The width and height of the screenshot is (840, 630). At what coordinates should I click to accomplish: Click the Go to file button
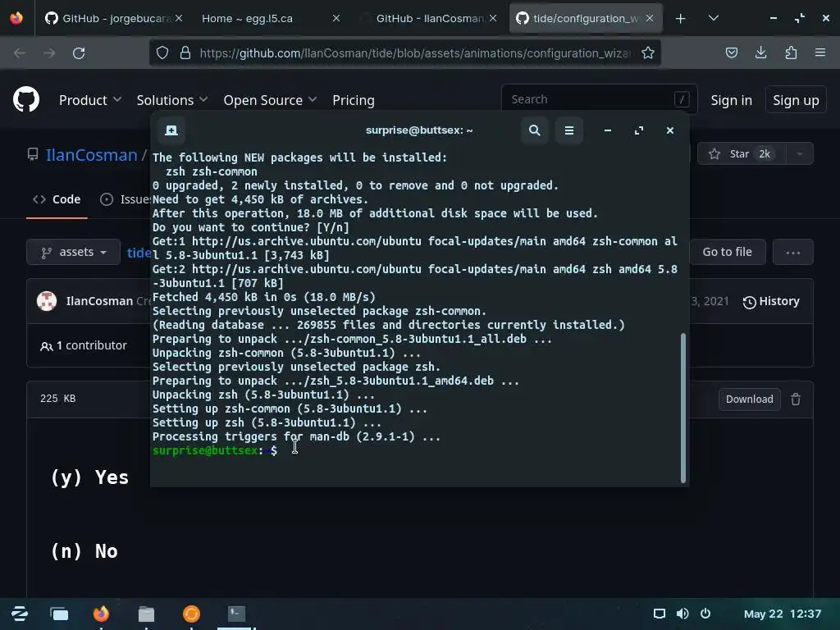point(727,252)
